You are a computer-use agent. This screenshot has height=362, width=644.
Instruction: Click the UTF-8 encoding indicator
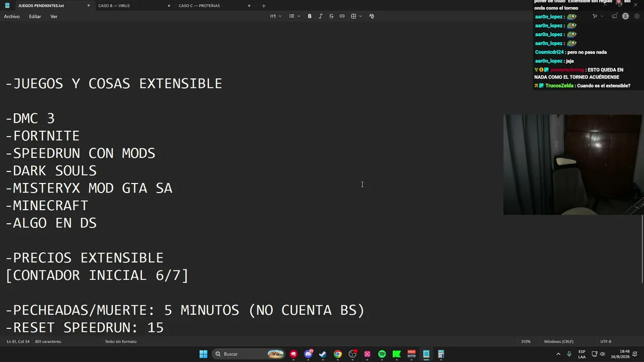click(606, 341)
